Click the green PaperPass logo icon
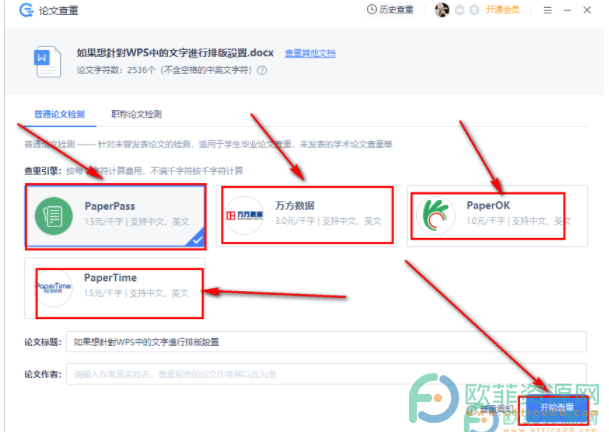The image size is (609, 432). (x=54, y=216)
